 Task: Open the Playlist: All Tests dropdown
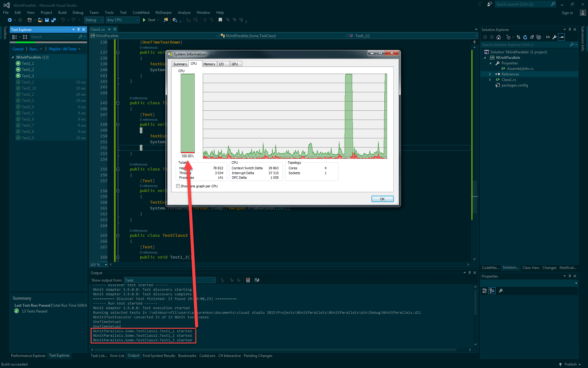point(65,49)
